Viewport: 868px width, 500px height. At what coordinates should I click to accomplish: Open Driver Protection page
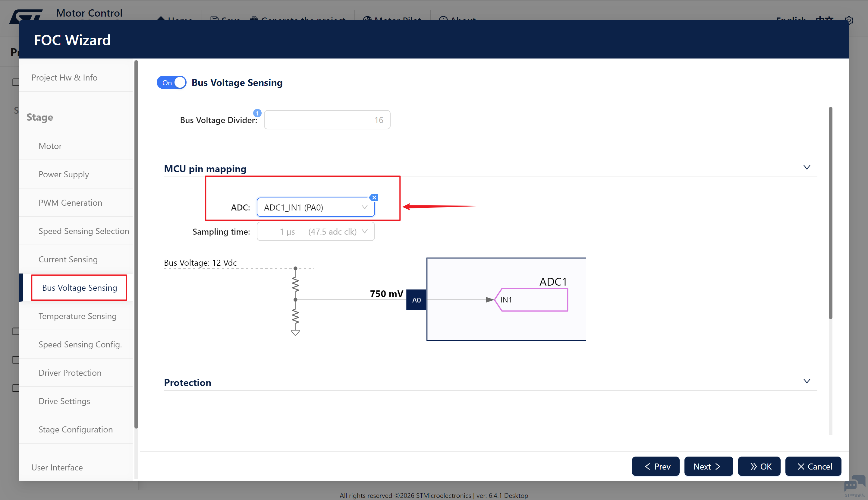(70, 373)
